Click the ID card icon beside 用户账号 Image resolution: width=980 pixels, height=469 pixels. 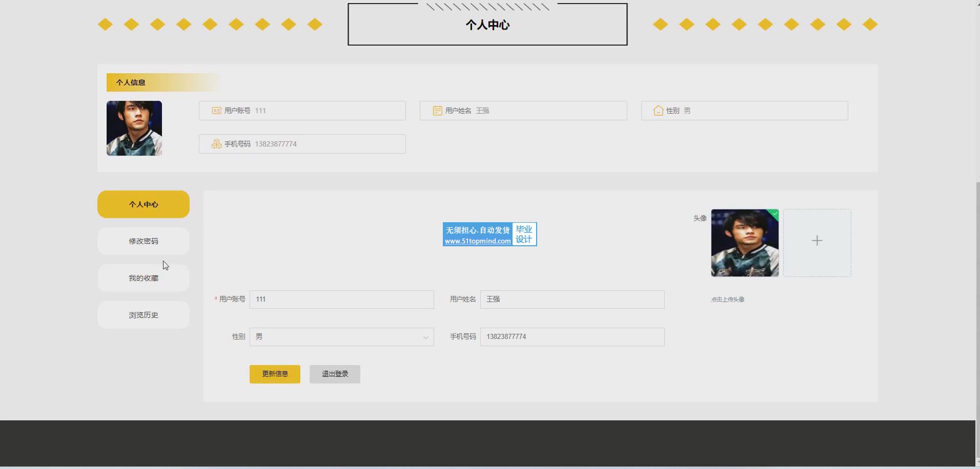tap(216, 111)
